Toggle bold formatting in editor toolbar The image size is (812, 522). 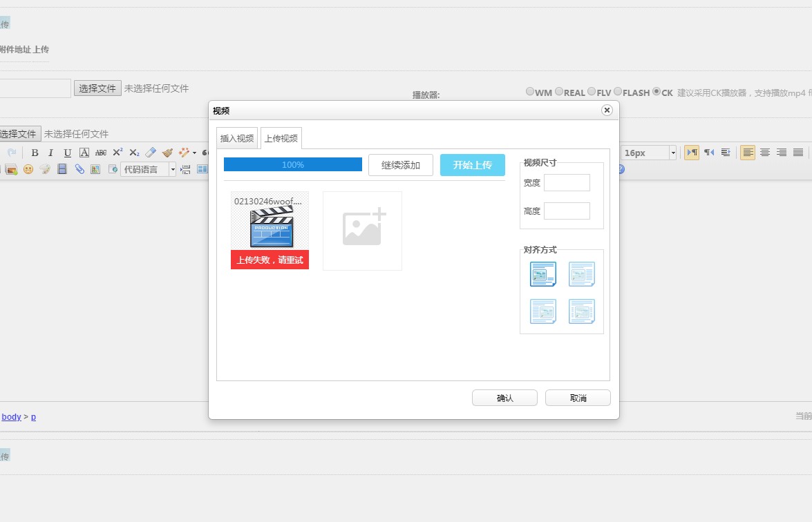click(x=35, y=153)
